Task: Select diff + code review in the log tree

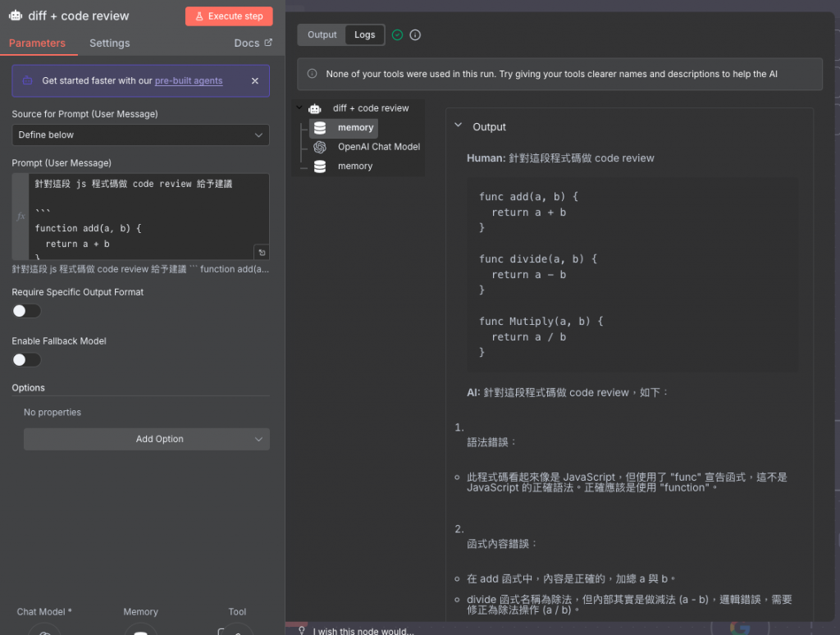Action: (371, 108)
